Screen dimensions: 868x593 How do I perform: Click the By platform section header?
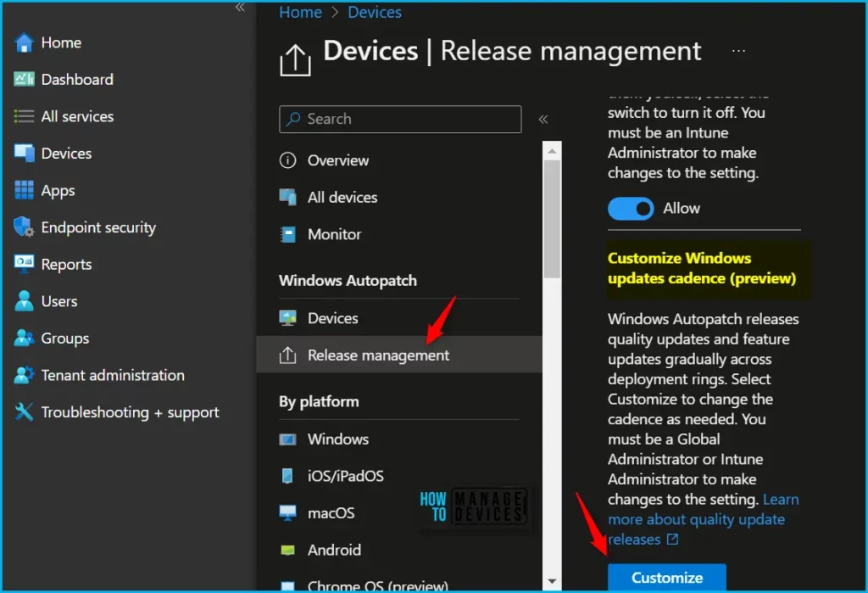pos(319,402)
